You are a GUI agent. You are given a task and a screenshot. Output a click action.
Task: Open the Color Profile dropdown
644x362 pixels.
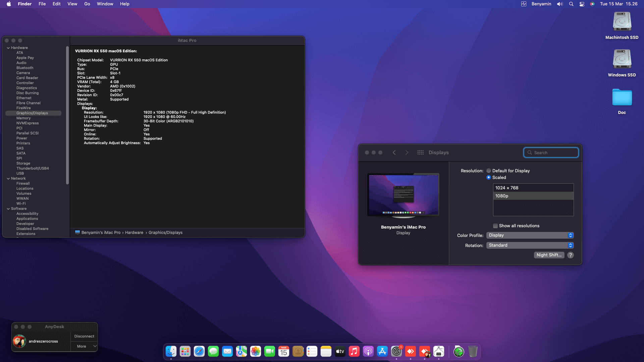point(530,235)
